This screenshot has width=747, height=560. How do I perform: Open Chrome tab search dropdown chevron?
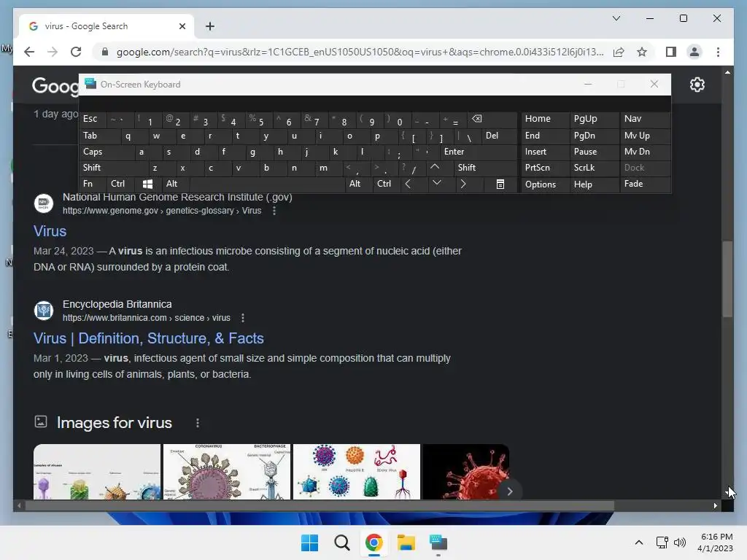616,18
